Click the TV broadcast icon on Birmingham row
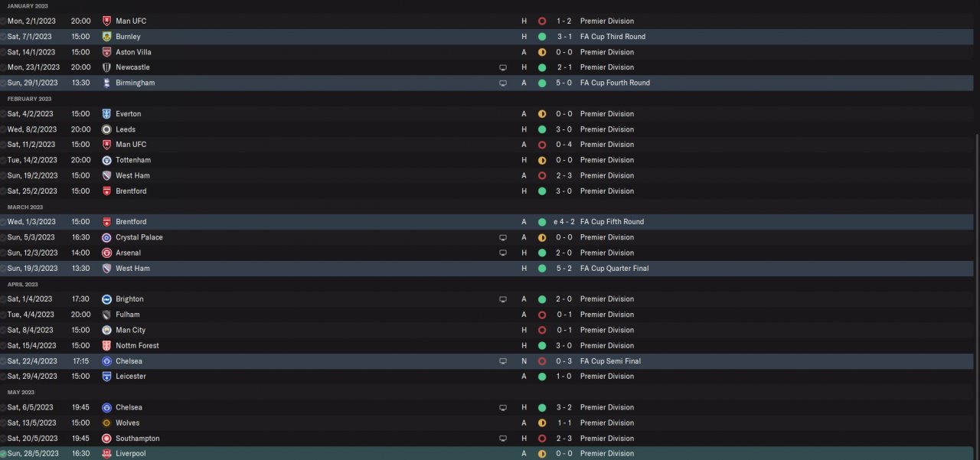The height and width of the screenshot is (460, 980). tap(503, 83)
